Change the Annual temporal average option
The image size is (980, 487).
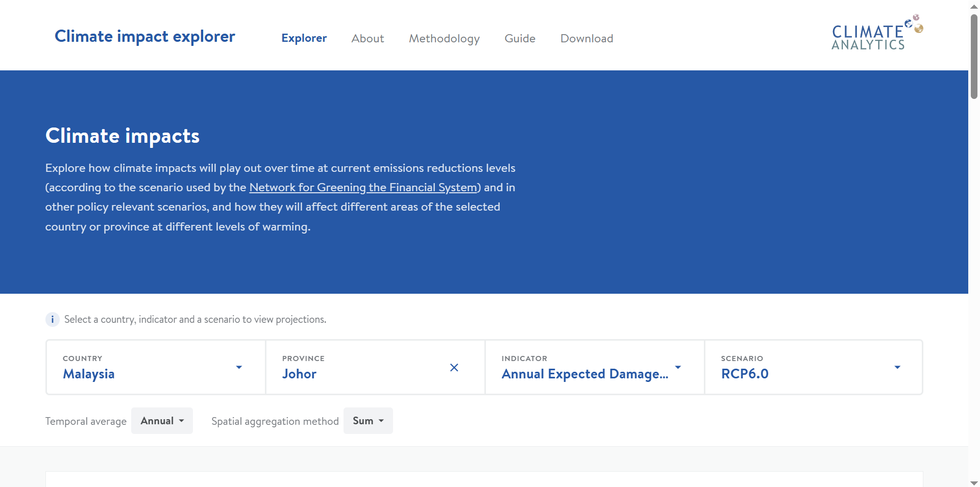[162, 421]
